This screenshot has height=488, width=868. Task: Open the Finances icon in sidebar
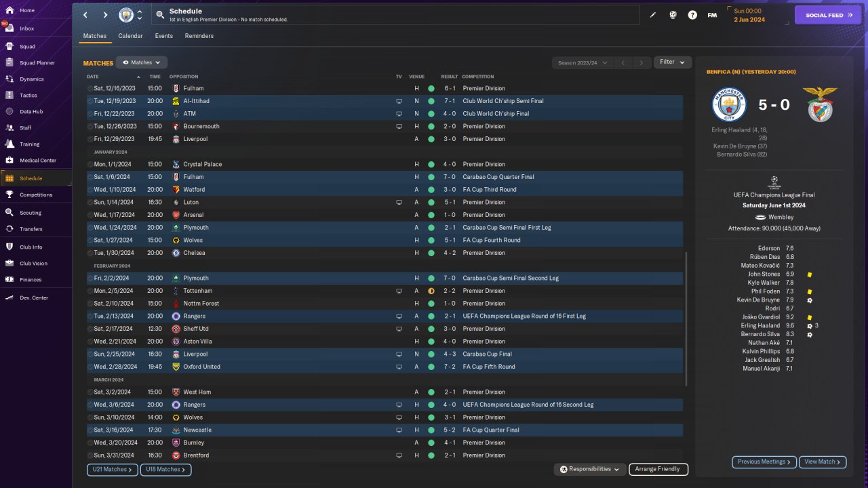pyautogui.click(x=9, y=279)
